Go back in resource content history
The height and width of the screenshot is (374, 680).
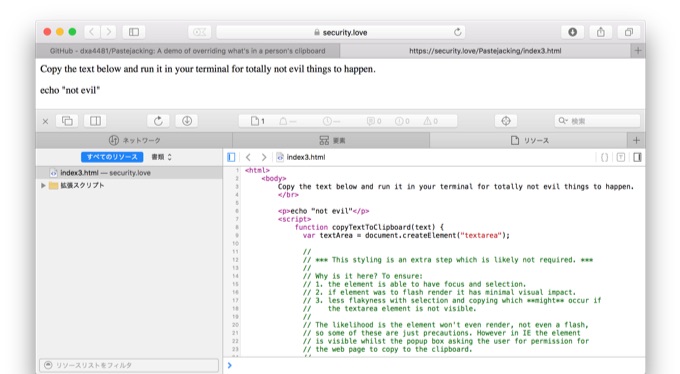248,157
